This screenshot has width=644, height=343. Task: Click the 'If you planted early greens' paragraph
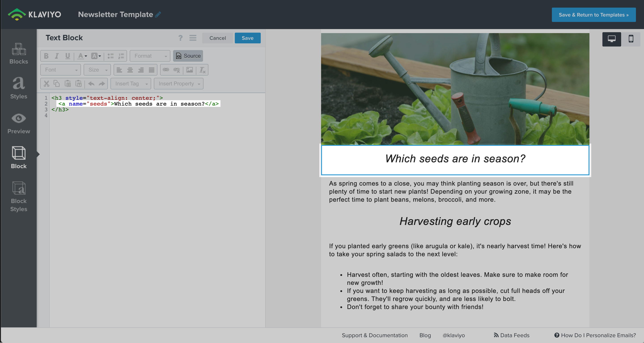pyautogui.click(x=455, y=250)
